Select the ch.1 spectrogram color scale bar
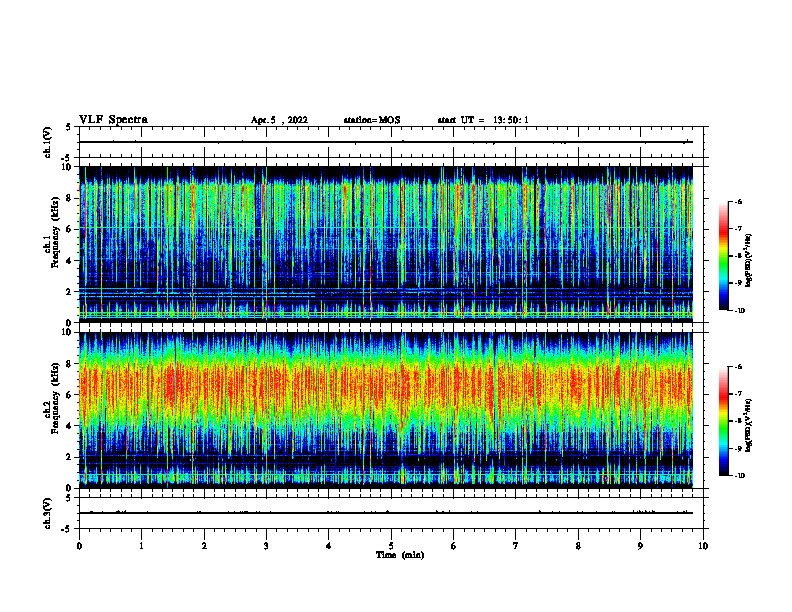The width and height of the screenshot is (792, 612). [x=723, y=256]
